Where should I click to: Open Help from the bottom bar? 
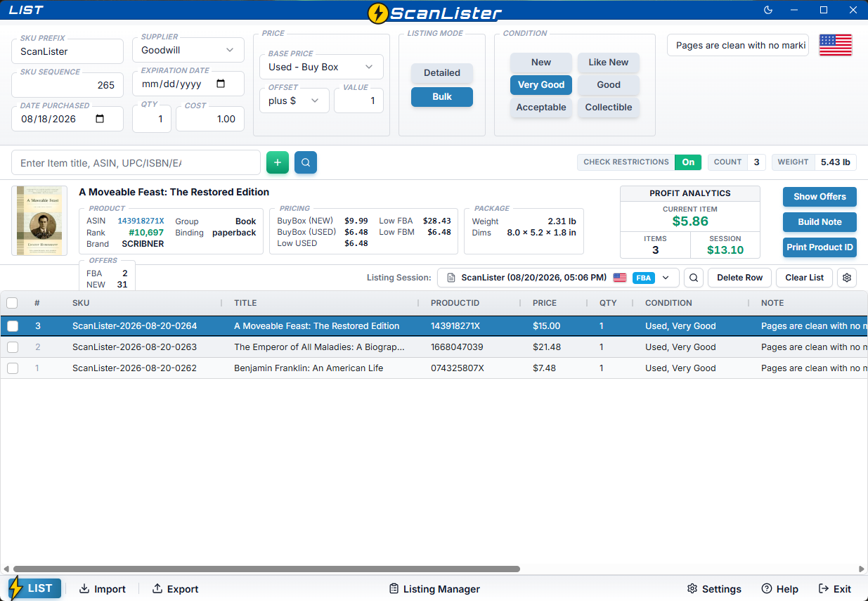[x=780, y=589]
